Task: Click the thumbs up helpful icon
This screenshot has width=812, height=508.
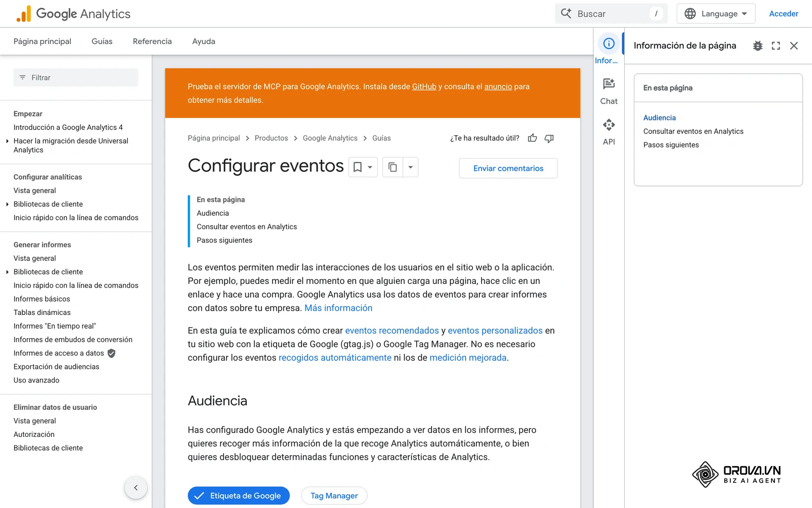Action: point(532,138)
